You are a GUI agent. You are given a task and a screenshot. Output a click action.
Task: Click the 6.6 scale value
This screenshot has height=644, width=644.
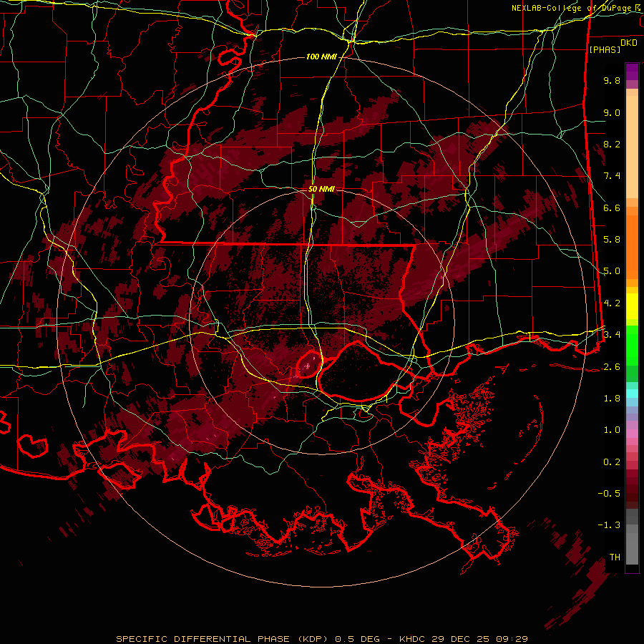(x=612, y=208)
